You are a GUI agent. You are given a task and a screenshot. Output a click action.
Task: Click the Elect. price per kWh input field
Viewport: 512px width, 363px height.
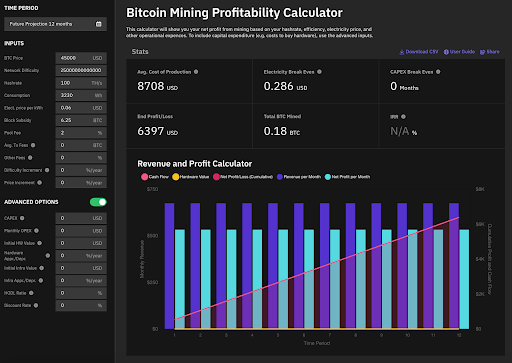point(81,108)
